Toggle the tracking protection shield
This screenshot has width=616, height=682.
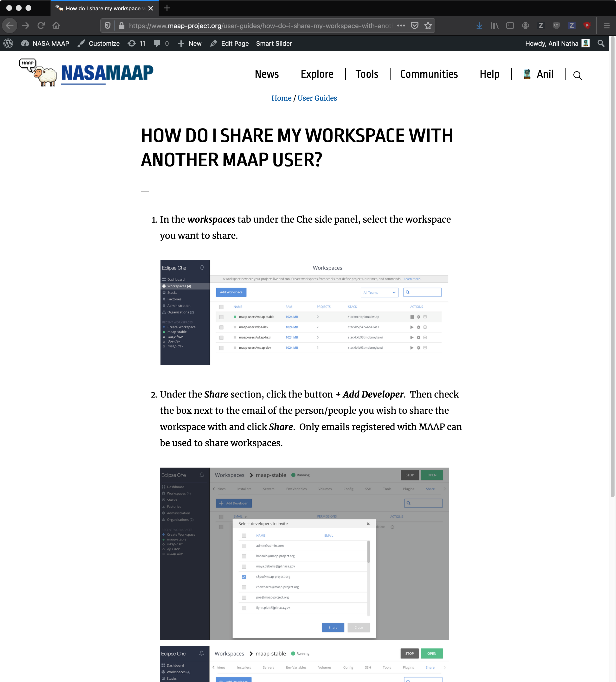coord(108,25)
